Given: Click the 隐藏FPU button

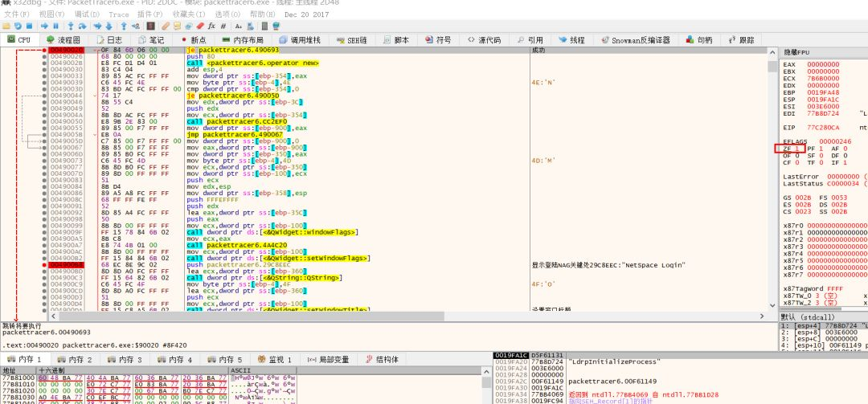Looking at the screenshot, I should (824, 52).
